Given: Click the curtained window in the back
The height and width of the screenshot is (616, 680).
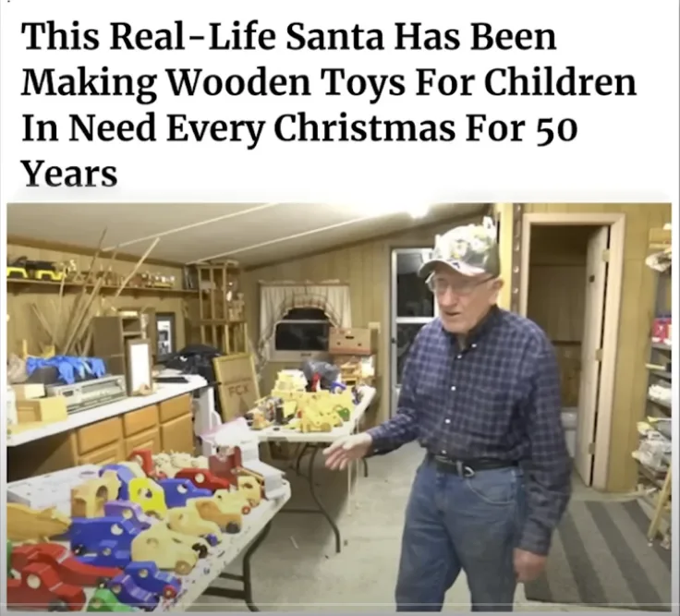Looking at the screenshot, I should click(x=305, y=320).
